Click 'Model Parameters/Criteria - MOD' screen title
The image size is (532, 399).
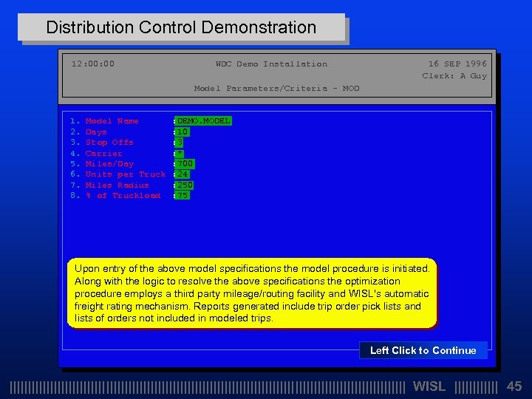276,88
